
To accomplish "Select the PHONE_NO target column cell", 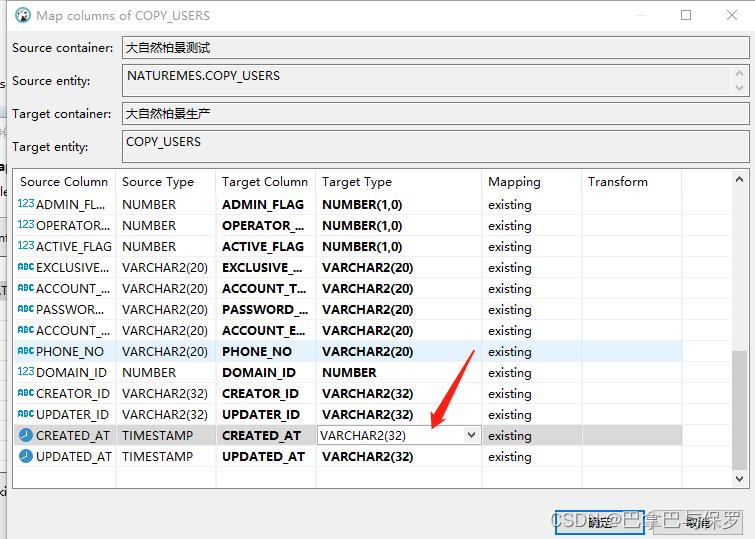I will (264, 351).
